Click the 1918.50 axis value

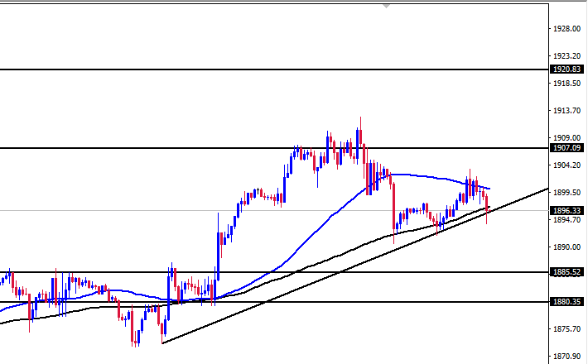[567, 83]
